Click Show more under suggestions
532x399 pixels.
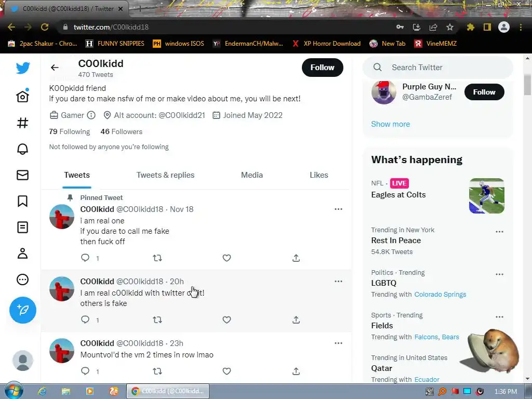391,124
